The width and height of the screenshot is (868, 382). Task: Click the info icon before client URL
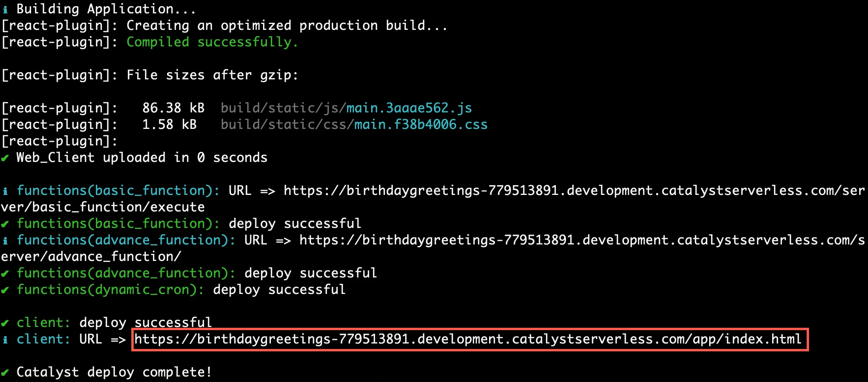click(5, 340)
